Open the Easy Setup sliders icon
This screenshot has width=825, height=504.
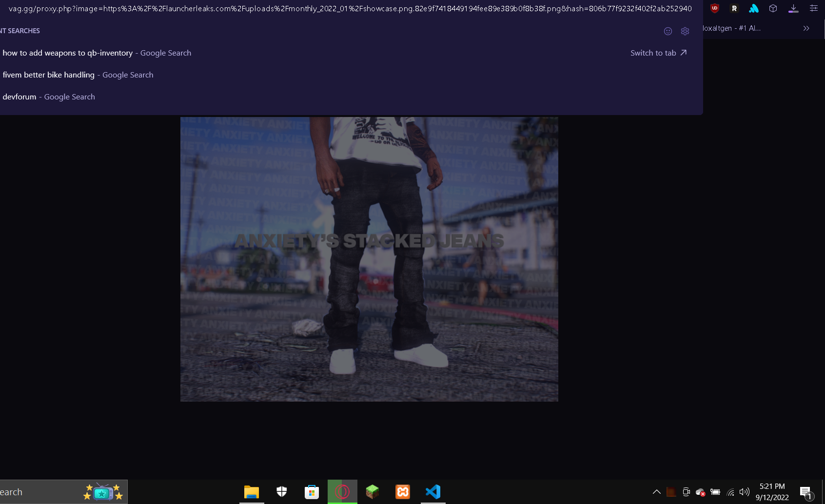tap(814, 8)
